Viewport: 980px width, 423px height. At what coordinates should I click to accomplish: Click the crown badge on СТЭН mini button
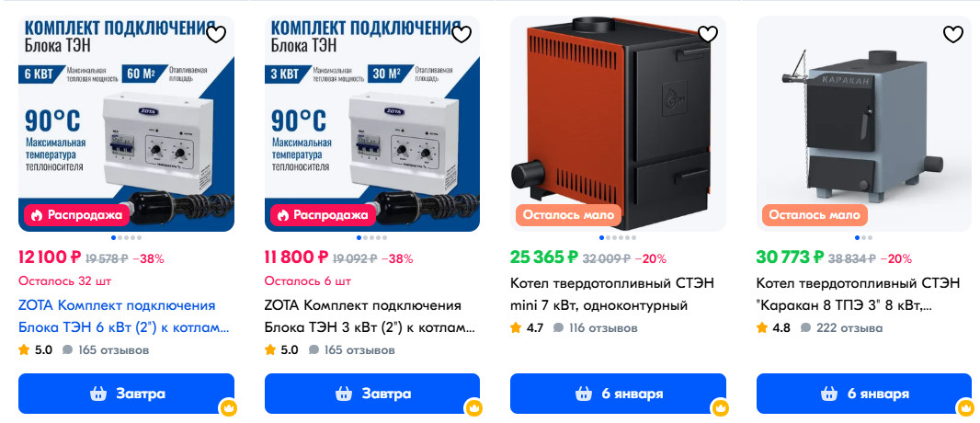[x=720, y=408]
